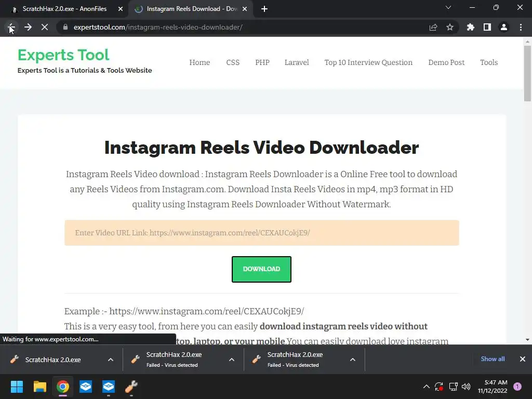
Task: Show hidden system tray icons
Action: [427, 387]
